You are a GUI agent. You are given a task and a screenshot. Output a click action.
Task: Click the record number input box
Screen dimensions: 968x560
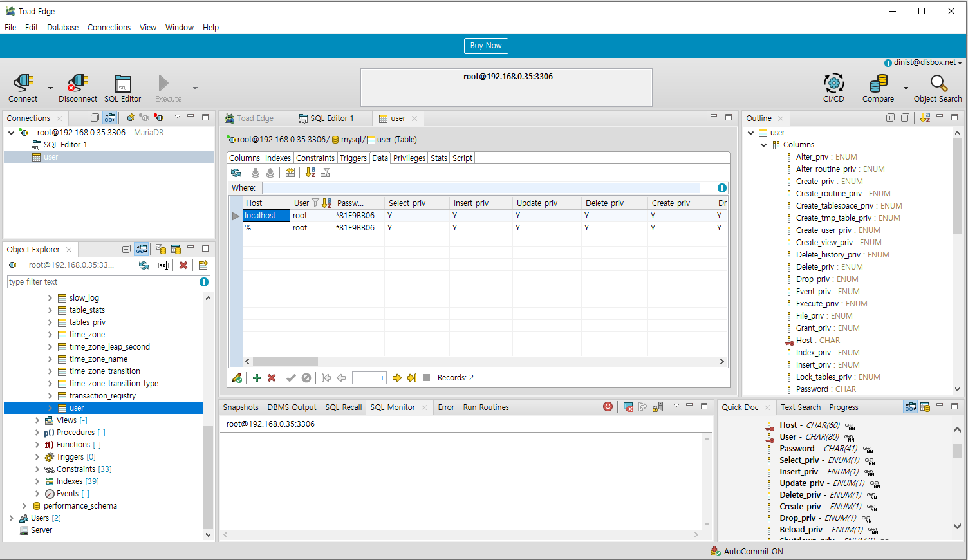[x=369, y=378]
